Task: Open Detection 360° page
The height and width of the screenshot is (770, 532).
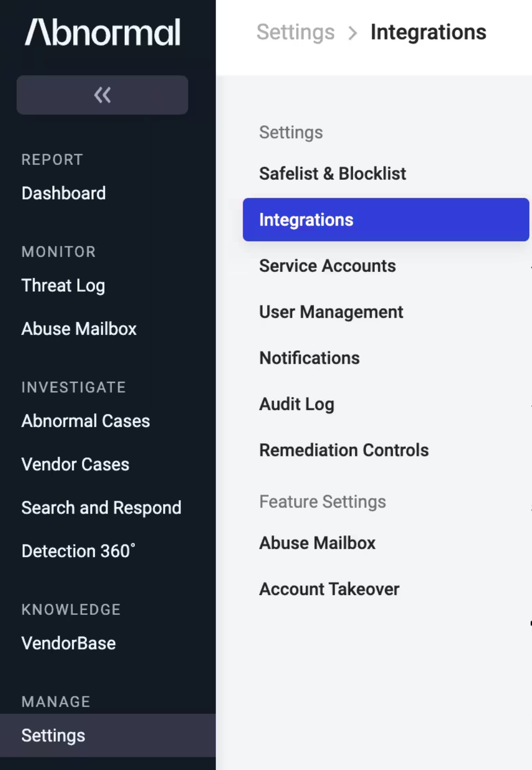Action: (x=78, y=551)
